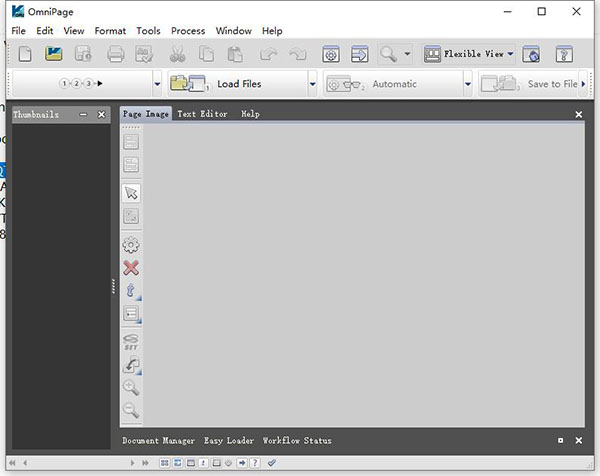The height and width of the screenshot is (476, 600).
Task: Open the Edit menu
Action: 45,31
